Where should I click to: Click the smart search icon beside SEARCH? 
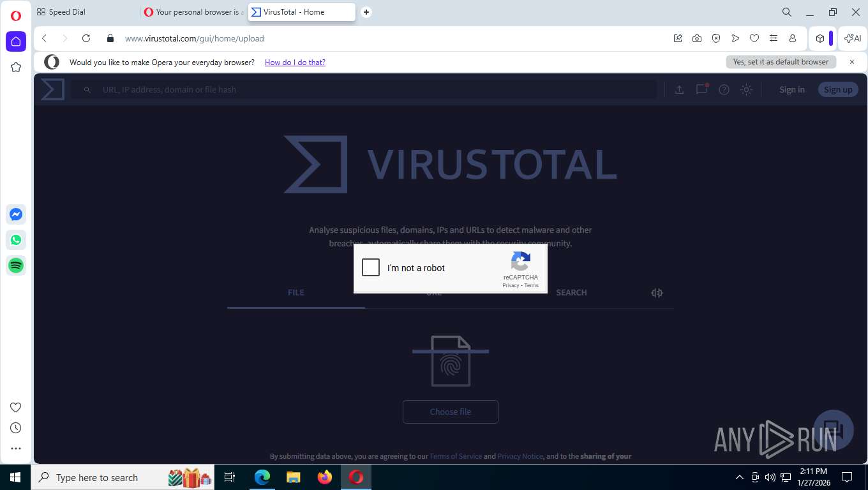[657, 293]
